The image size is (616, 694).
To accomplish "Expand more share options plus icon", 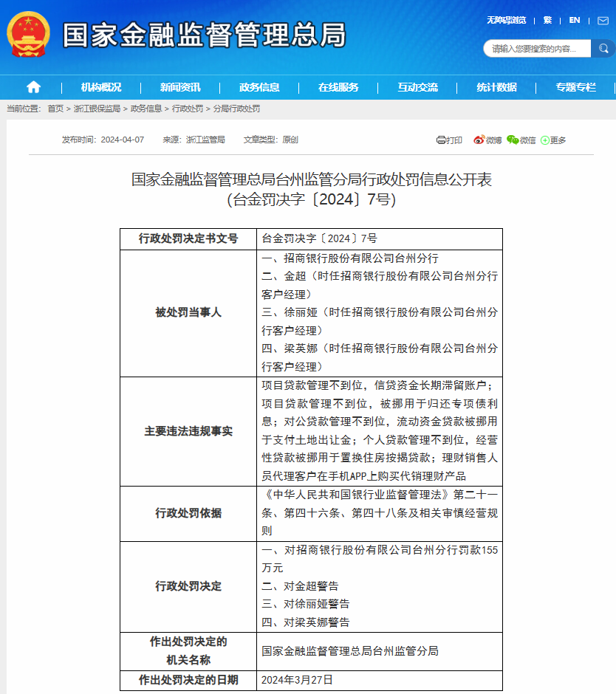I will [x=545, y=140].
